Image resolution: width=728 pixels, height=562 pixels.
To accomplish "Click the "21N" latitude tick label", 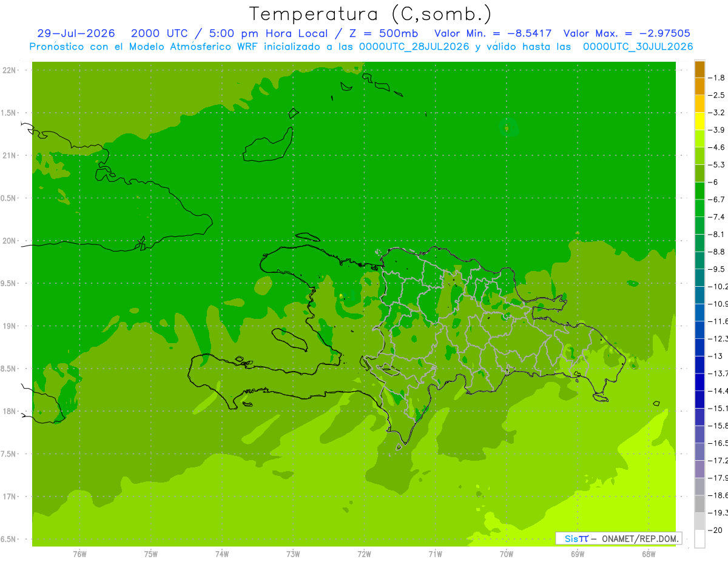I will pyautogui.click(x=9, y=155).
